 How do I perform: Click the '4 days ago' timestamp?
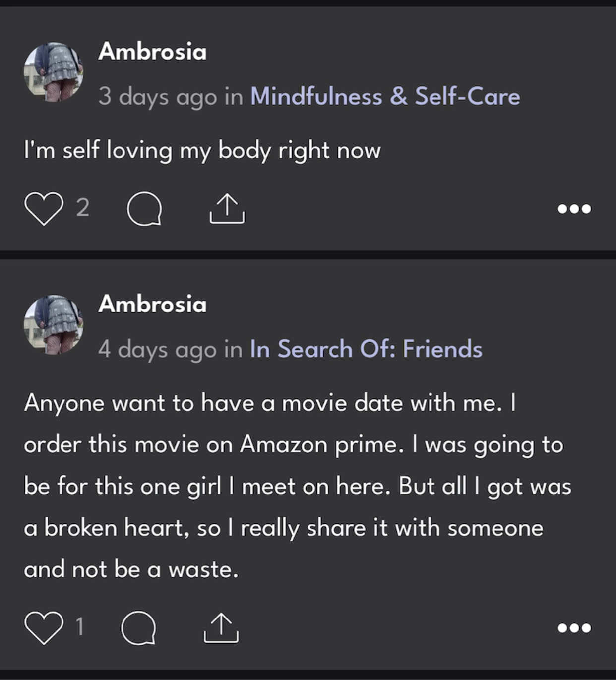tap(158, 349)
